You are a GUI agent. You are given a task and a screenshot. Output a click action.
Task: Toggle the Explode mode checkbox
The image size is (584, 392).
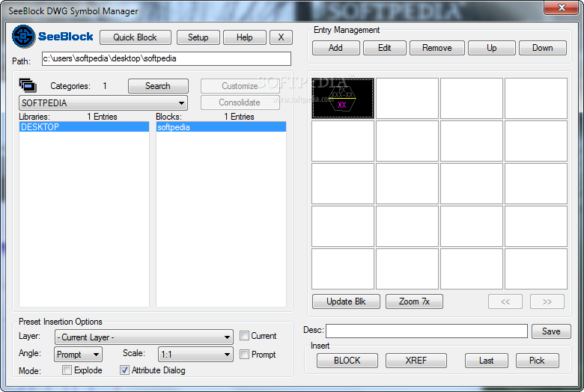click(67, 370)
